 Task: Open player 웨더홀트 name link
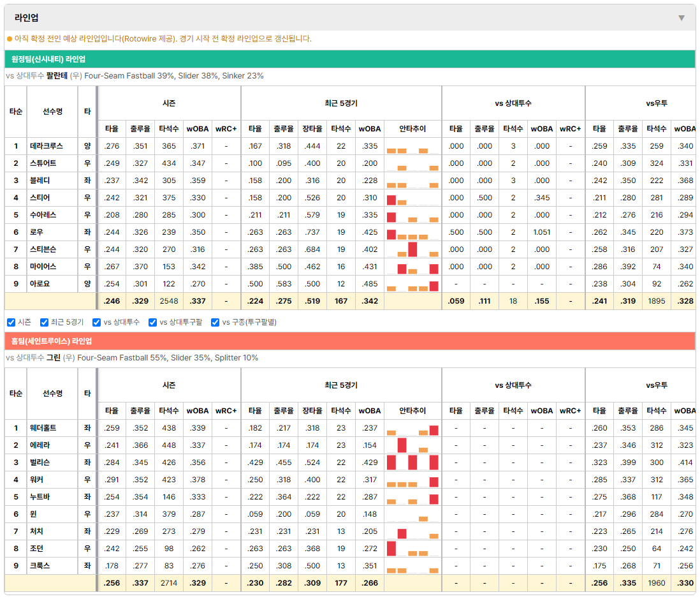(43, 428)
